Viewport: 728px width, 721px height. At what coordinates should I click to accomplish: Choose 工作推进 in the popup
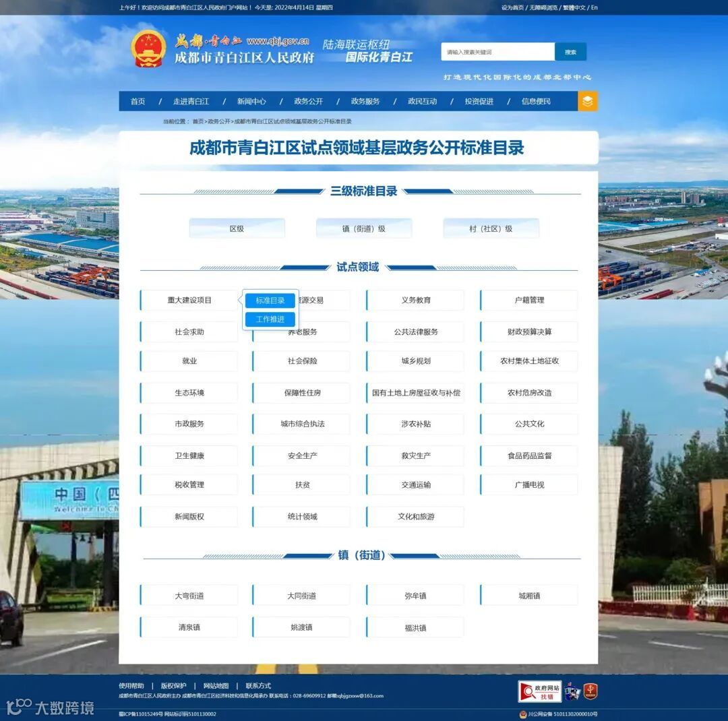pos(270,319)
